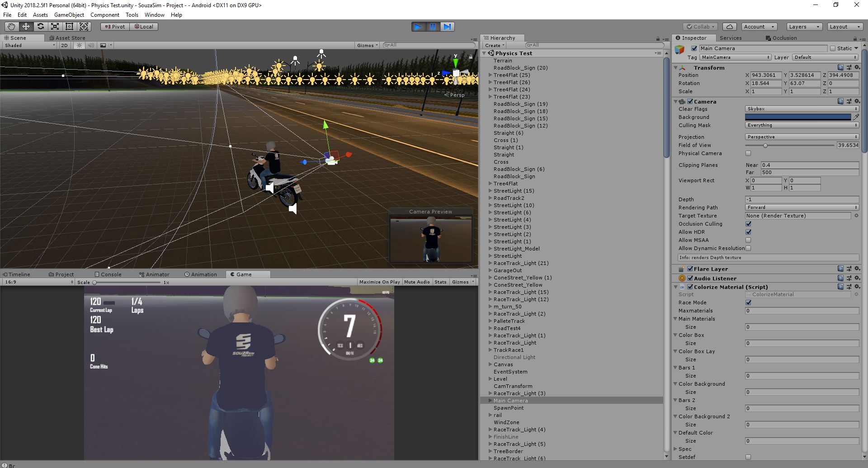This screenshot has width=868, height=468.
Task: Toggle Race Mode checkbox
Action: click(748, 303)
